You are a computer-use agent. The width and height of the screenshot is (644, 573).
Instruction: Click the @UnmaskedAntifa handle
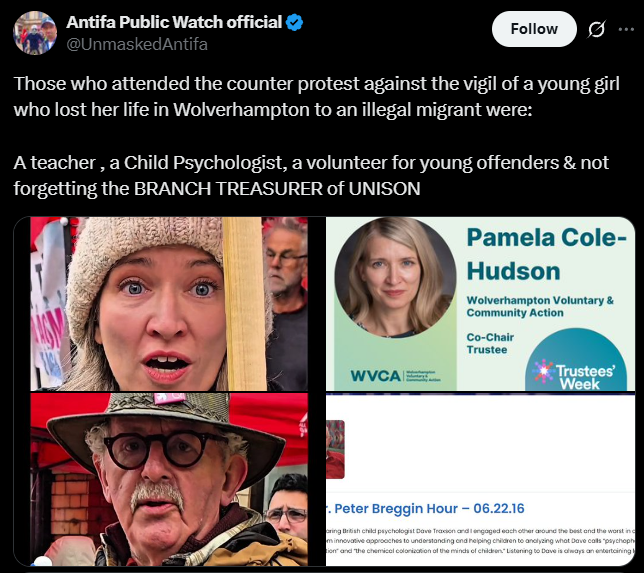tap(137, 44)
